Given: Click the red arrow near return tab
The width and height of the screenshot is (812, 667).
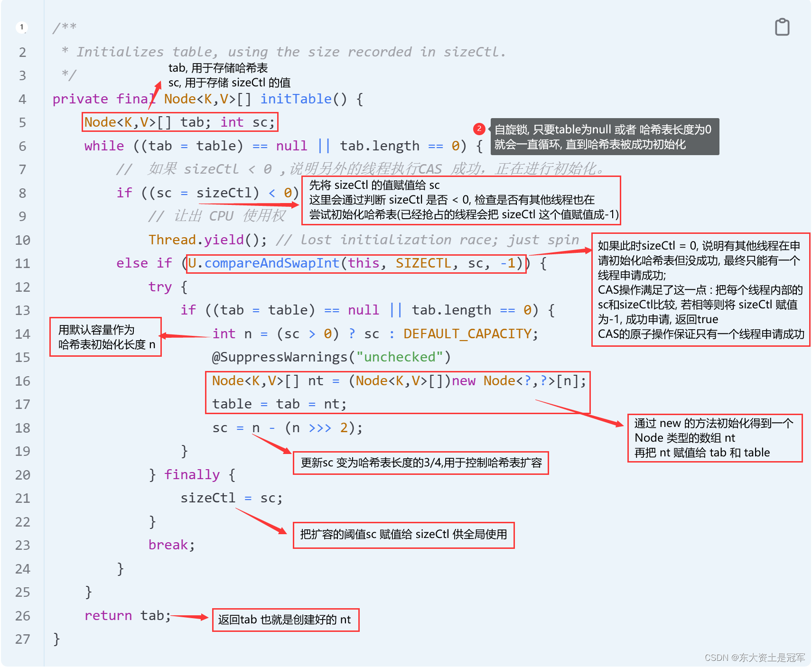Looking at the screenshot, I should coord(190,617).
